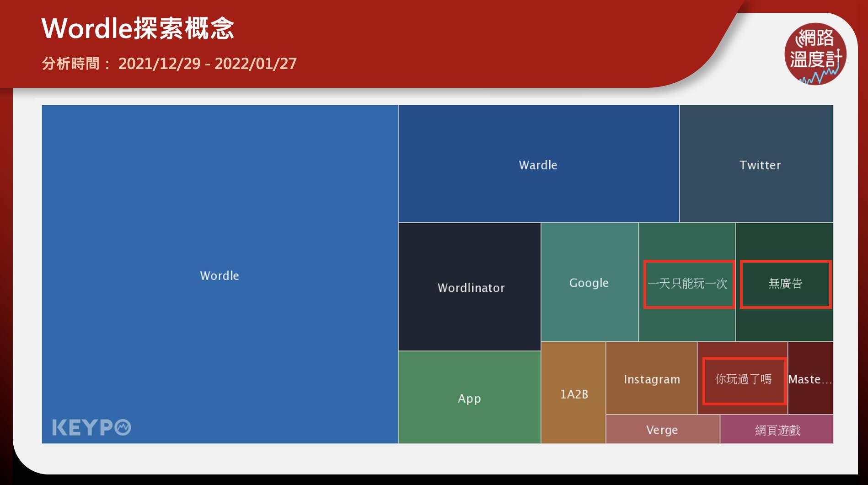
Task: Select the large Wordle treemap block
Action: [220, 274]
